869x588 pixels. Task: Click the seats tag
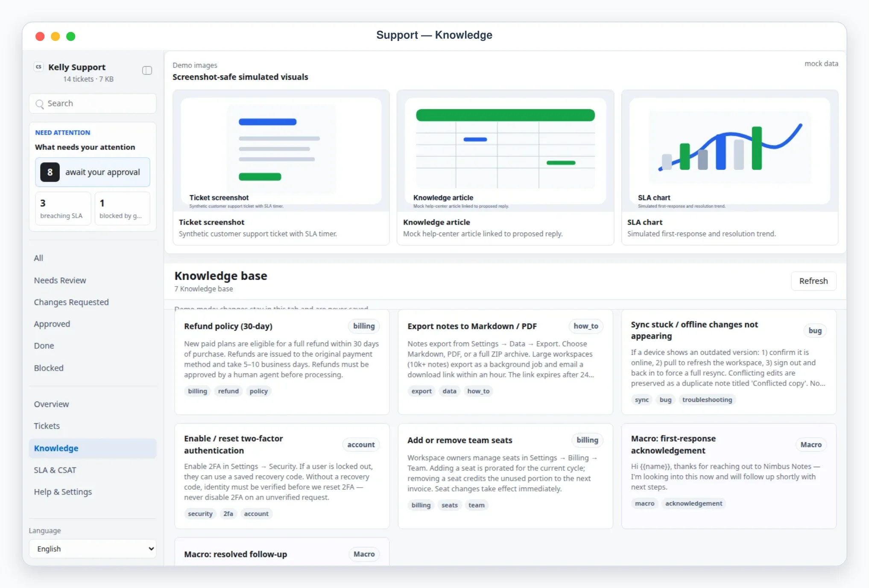449,505
